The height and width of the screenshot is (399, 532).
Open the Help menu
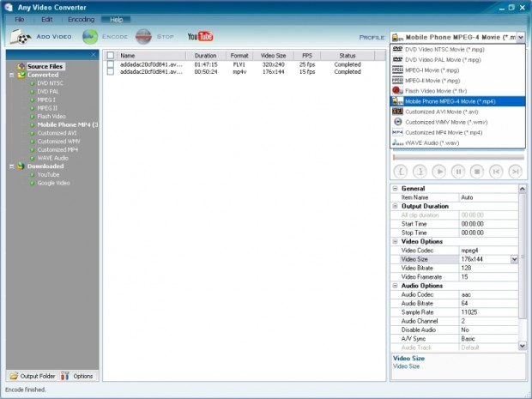[x=116, y=20]
